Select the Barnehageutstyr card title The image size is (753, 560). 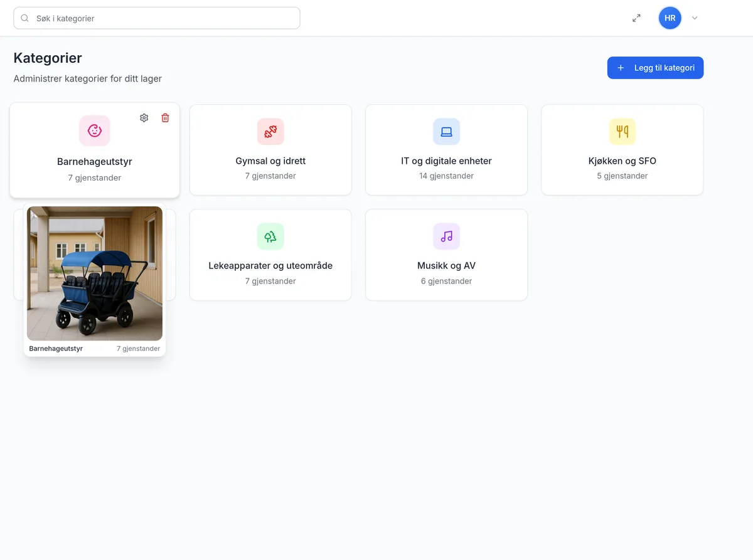coord(95,162)
